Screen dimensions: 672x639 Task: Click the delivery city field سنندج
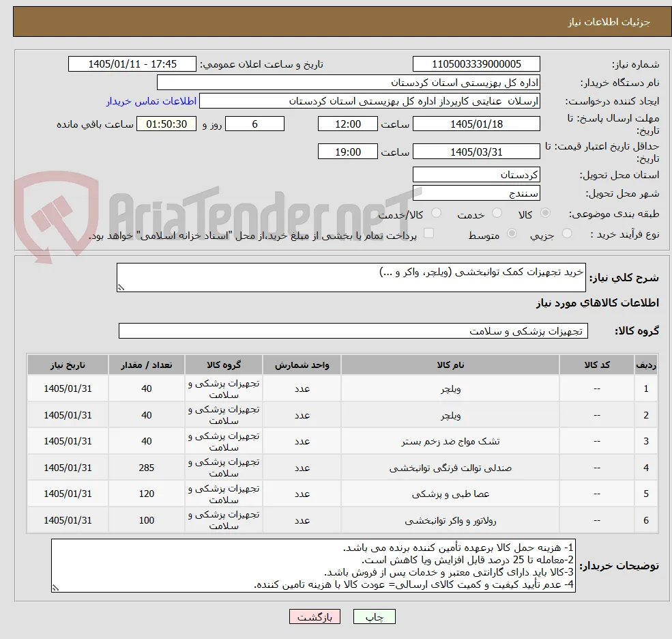point(476,193)
